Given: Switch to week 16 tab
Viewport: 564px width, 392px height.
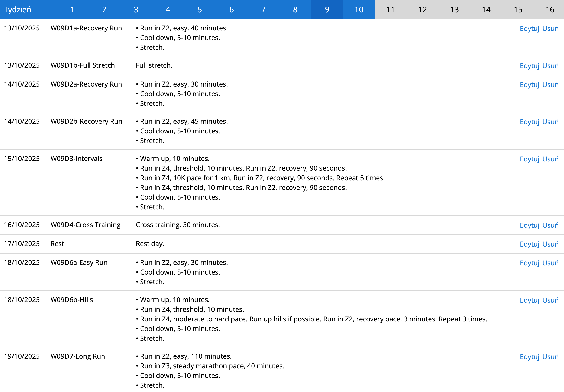Looking at the screenshot, I should pos(550,10).
